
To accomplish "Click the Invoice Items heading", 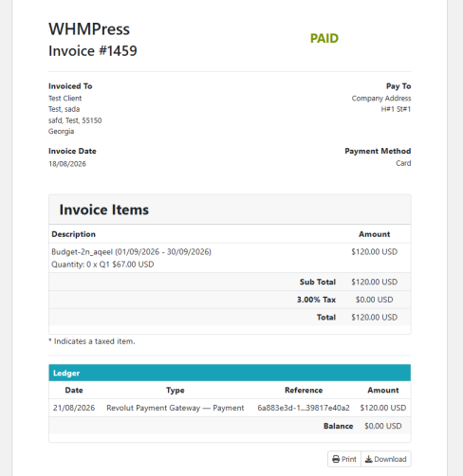I will [x=104, y=210].
